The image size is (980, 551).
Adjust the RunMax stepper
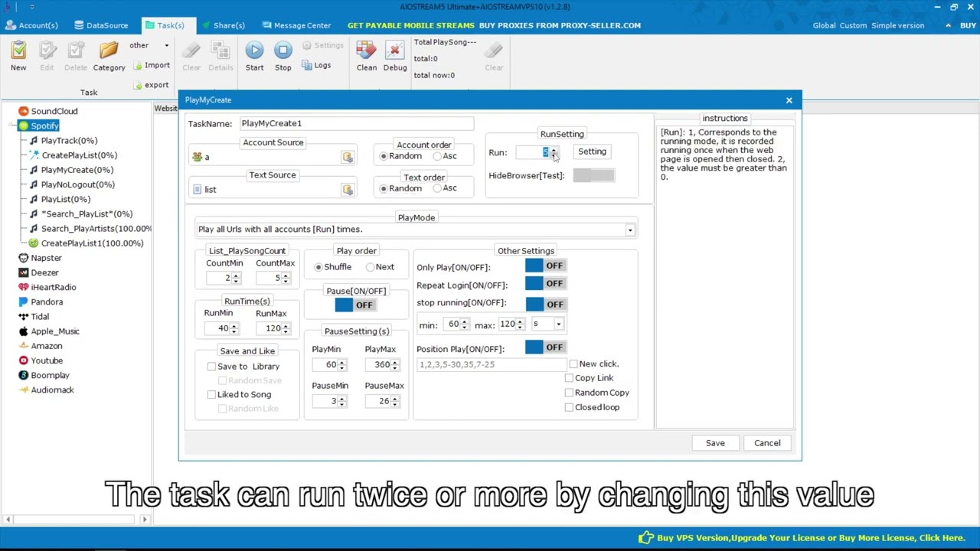coord(286,328)
